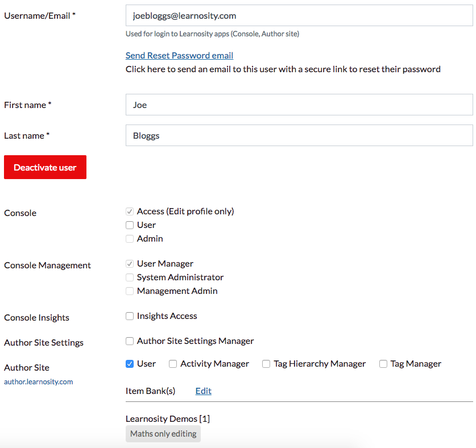
Task: Toggle Console Access (Edit profile only) checkbox
Action: click(130, 211)
